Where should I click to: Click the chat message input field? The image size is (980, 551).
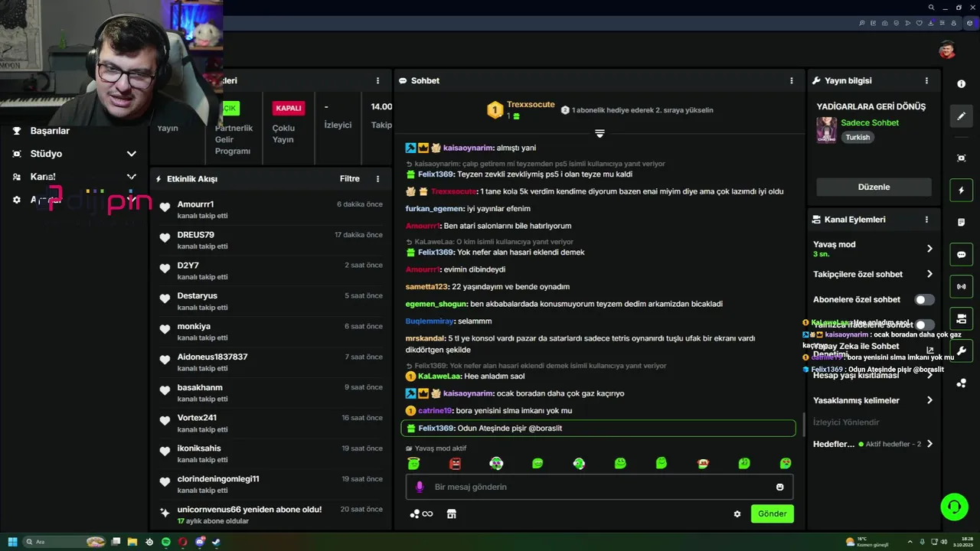[x=599, y=487]
